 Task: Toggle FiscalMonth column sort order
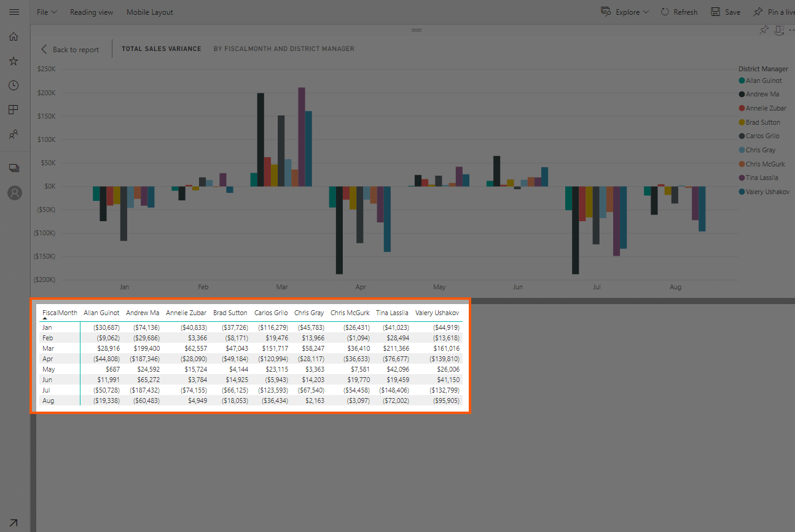pyautogui.click(x=59, y=312)
